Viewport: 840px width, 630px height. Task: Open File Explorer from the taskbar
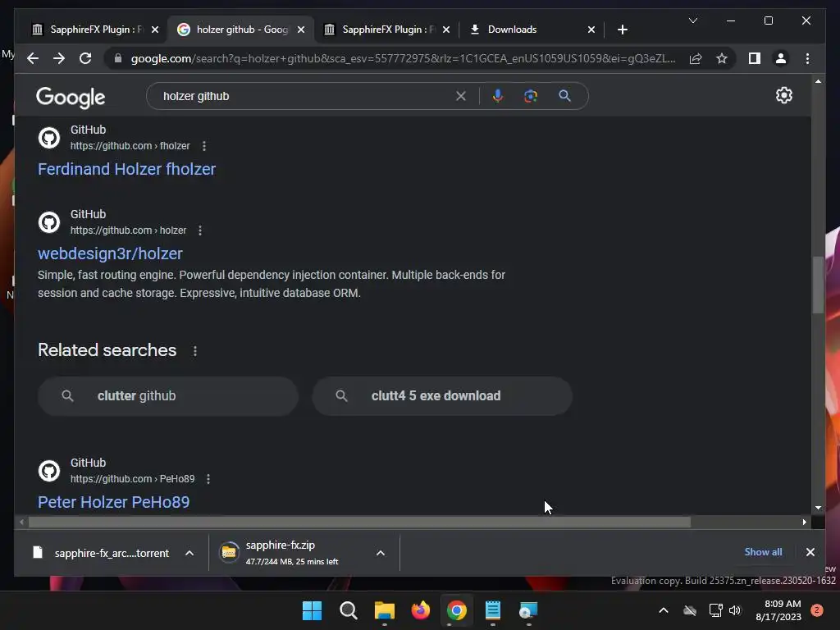(384, 610)
